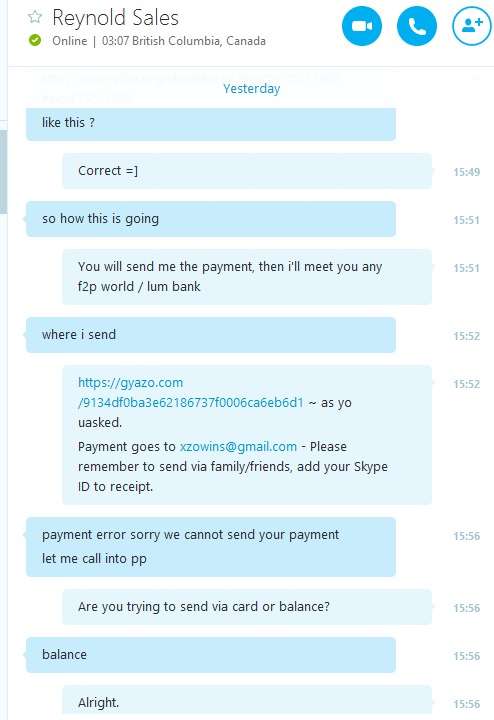Start a video call with Reynold Sales
The height and width of the screenshot is (720, 494).
click(x=362, y=26)
